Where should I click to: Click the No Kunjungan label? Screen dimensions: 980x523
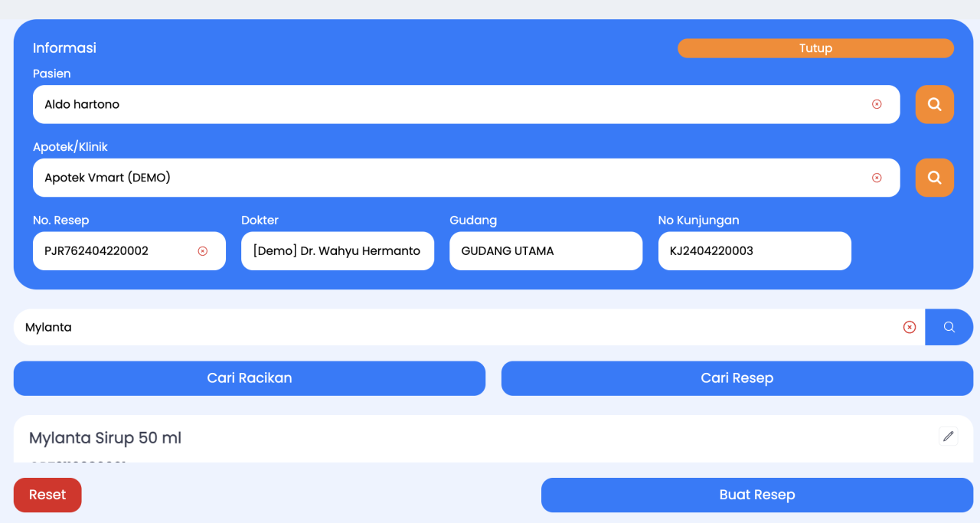coord(698,221)
